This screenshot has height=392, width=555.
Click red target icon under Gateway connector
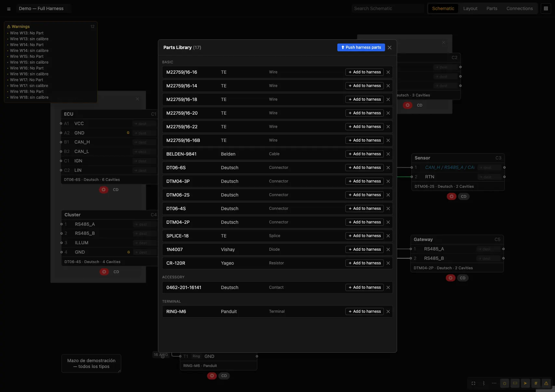point(450,278)
